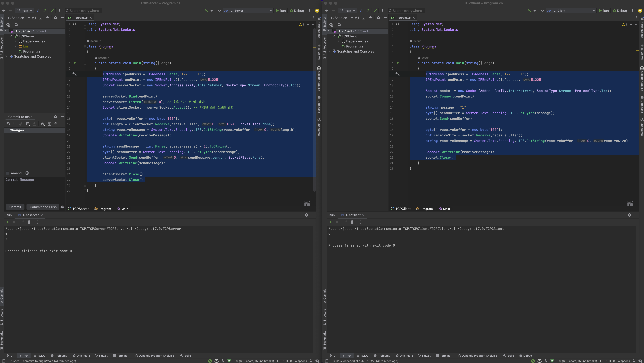Open Terminal tab in TCPServer bottom bar
This screenshot has height=363, width=644.
(120, 356)
